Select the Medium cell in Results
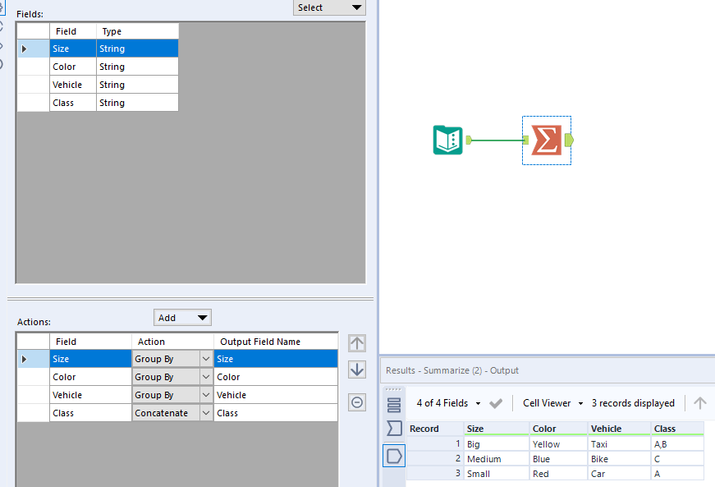Screen dimensions: 715x487 coord(497,459)
